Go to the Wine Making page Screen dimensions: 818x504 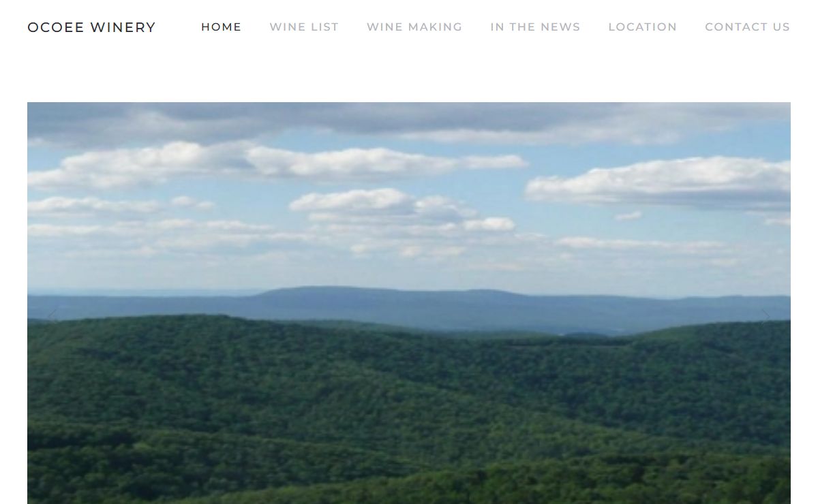click(414, 27)
